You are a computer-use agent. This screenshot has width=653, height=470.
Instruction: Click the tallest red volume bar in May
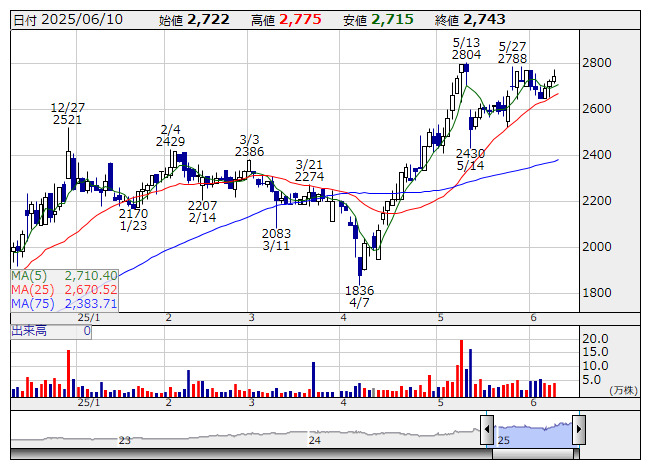(x=461, y=368)
